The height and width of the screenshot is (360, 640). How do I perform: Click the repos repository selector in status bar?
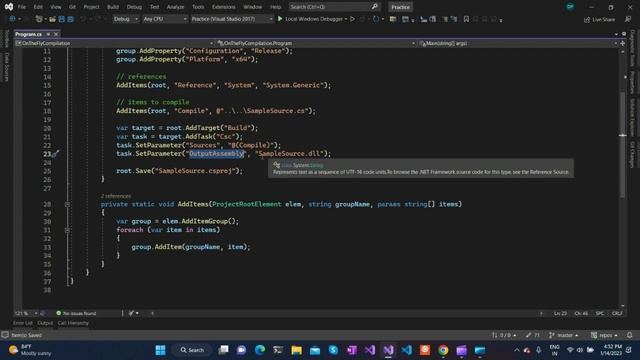(604, 335)
